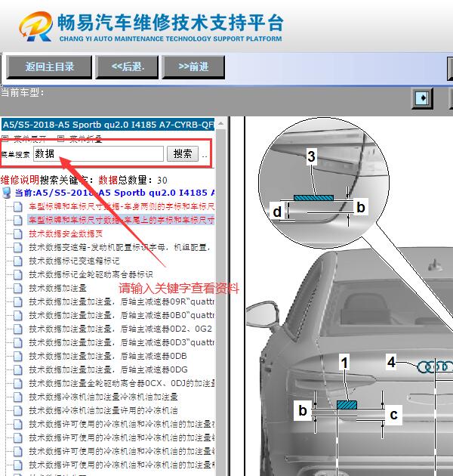
Task: Select the A5/S5-2018-A5 Sportb header row
Action: coord(108,125)
